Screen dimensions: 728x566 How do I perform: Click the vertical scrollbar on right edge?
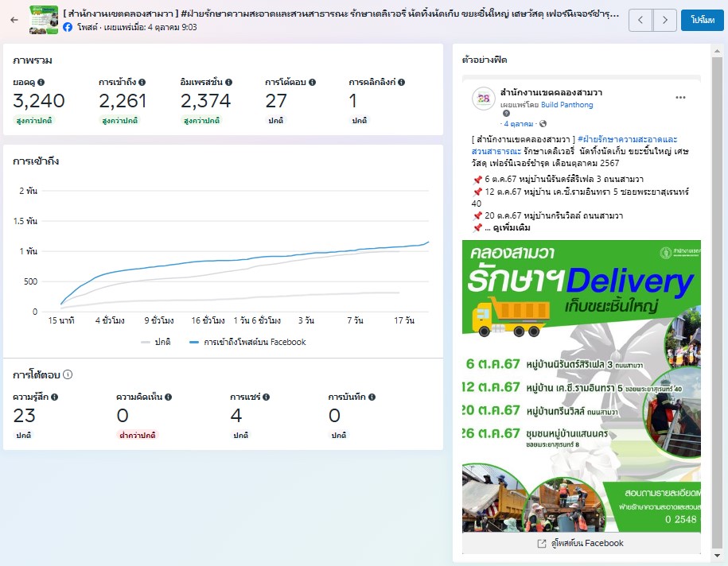click(x=716, y=302)
